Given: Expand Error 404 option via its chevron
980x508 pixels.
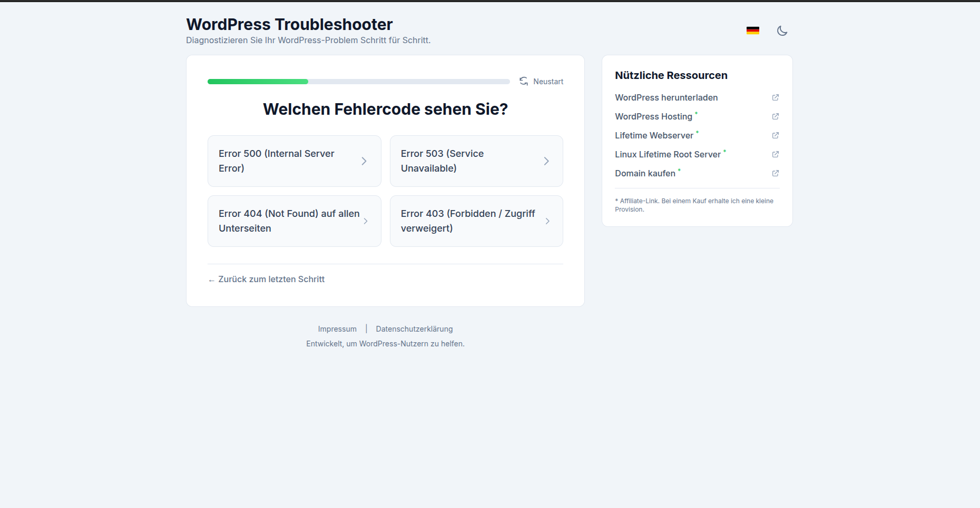Looking at the screenshot, I should click(x=366, y=221).
